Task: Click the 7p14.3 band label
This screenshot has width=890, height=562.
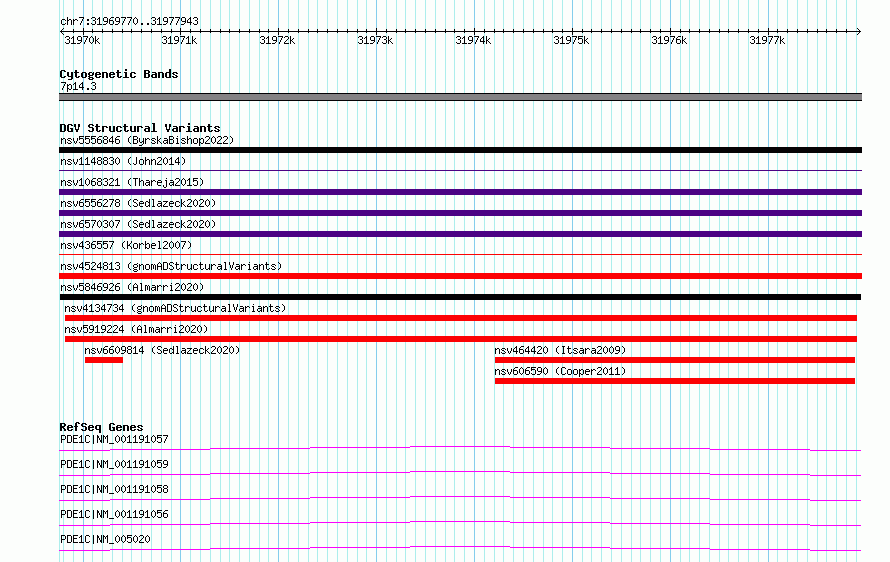Action: (78, 86)
